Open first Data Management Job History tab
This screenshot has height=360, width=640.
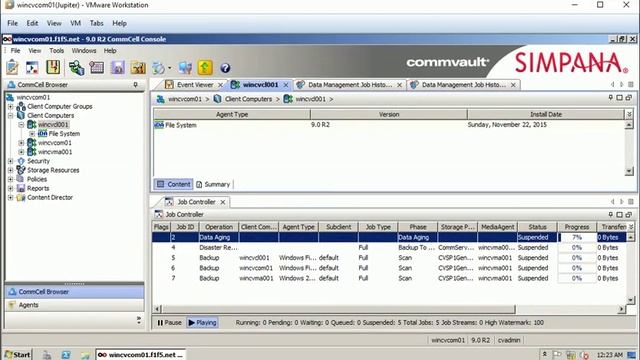tap(350, 84)
